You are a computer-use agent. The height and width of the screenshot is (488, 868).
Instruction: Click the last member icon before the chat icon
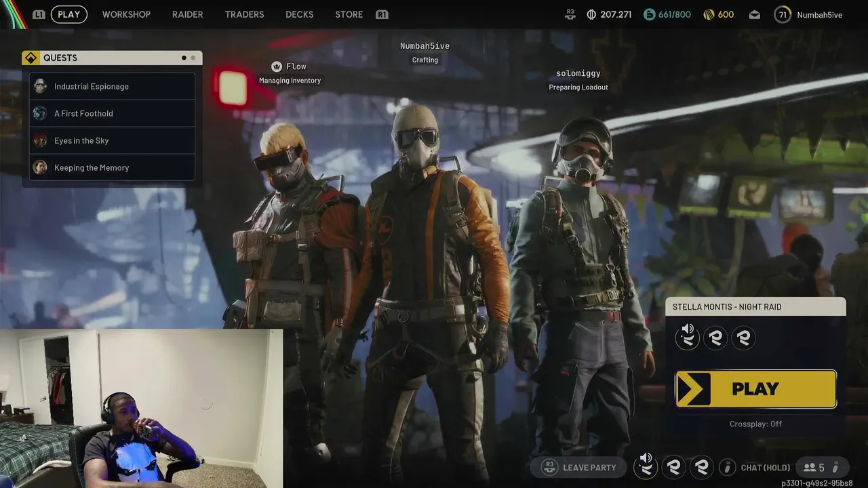[702, 467]
